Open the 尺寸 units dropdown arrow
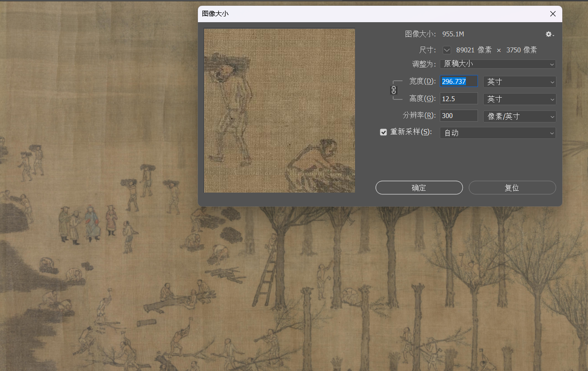 447,50
